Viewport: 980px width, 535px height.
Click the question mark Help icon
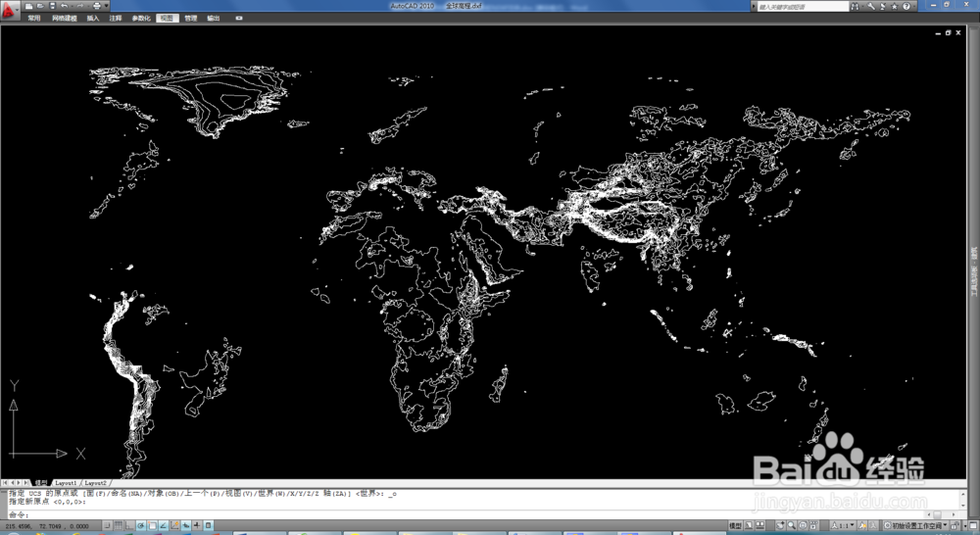pos(906,6)
